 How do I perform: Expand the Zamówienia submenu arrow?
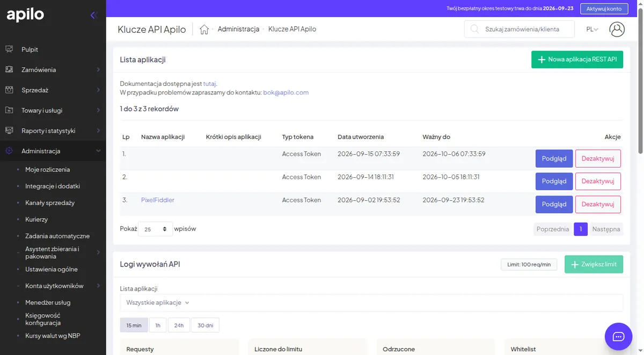coord(98,70)
